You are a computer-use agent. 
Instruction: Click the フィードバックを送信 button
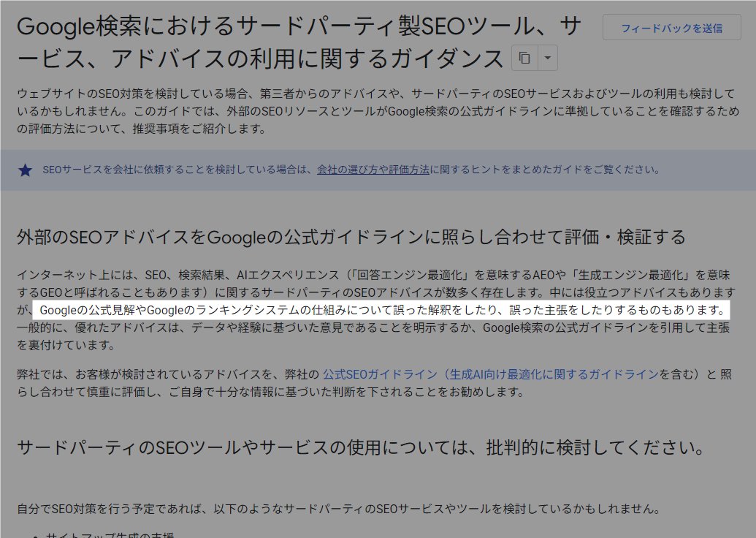coord(671,28)
